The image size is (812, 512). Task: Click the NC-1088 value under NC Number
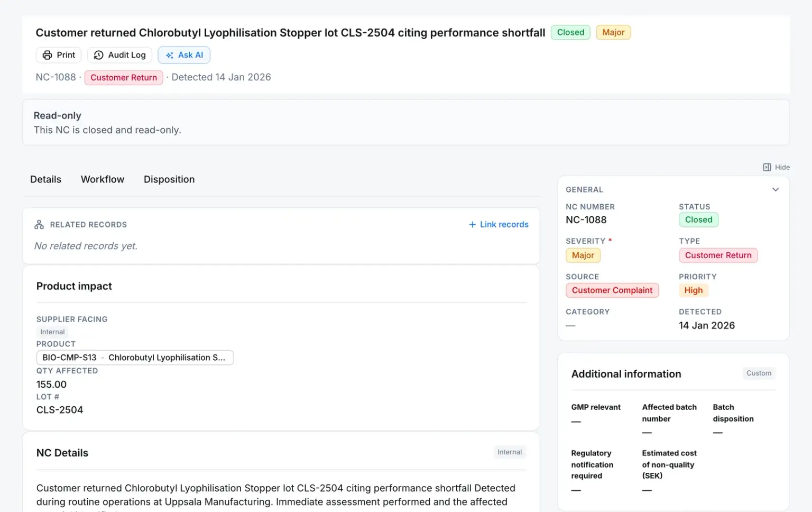[586, 220]
